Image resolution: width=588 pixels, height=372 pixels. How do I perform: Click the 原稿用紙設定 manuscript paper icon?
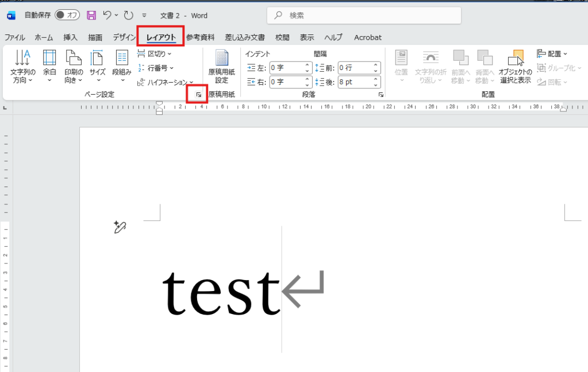[222, 66]
